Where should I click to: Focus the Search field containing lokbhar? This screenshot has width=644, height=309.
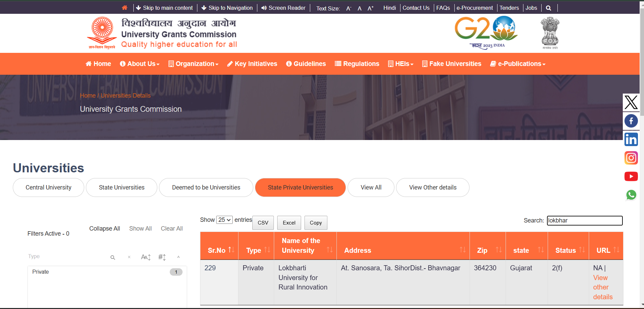tap(585, 220)
